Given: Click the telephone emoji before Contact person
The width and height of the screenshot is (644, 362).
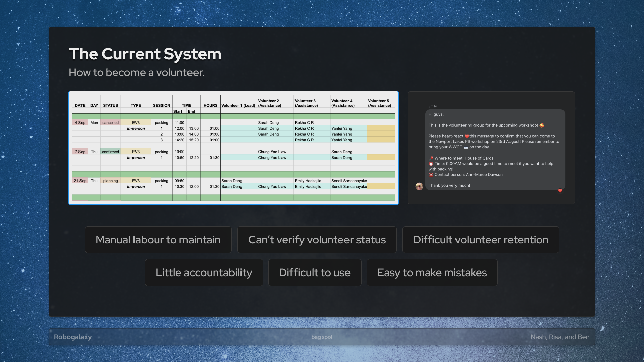Looking at the screenshot, I should (x=431, y=175).
